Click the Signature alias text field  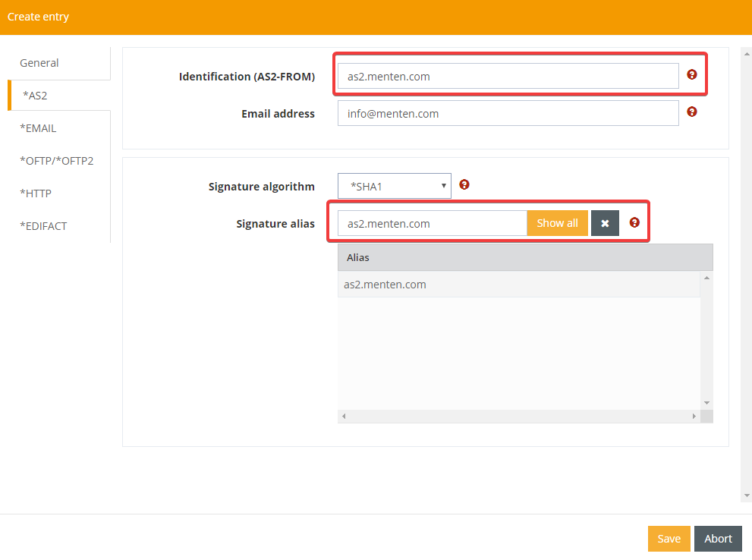pos(432,223)
